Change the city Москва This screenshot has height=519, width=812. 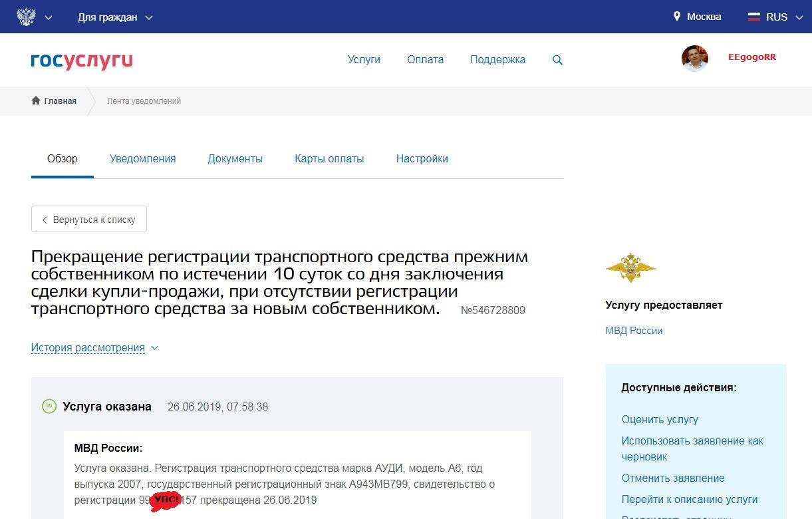coord(704,17)
